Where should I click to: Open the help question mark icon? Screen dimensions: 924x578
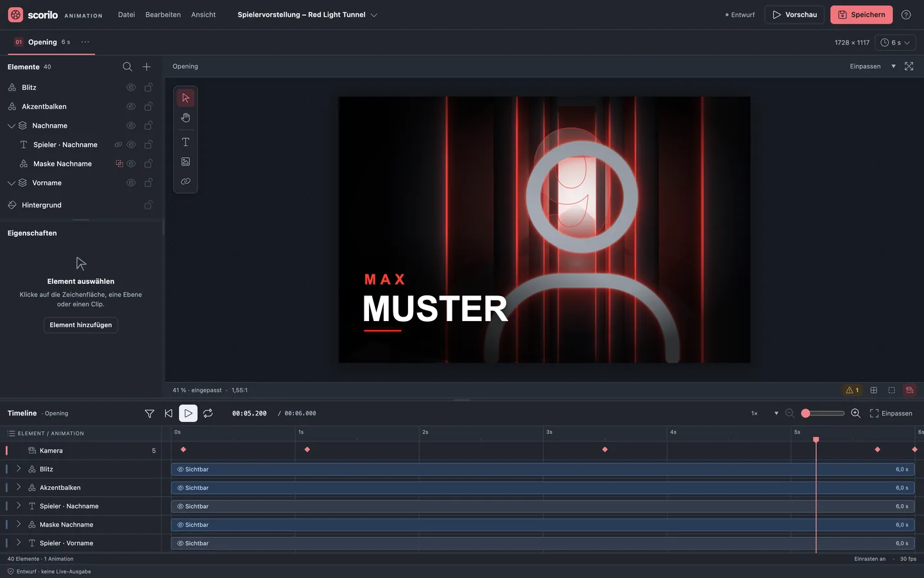tap(906, 15)
